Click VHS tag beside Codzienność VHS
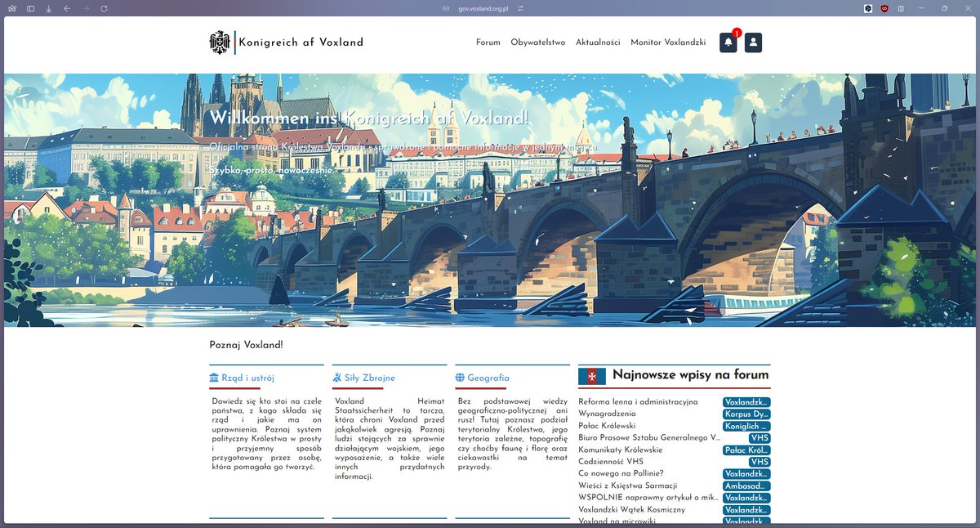This screenshot has width=980, height=528. pos(759,462)
